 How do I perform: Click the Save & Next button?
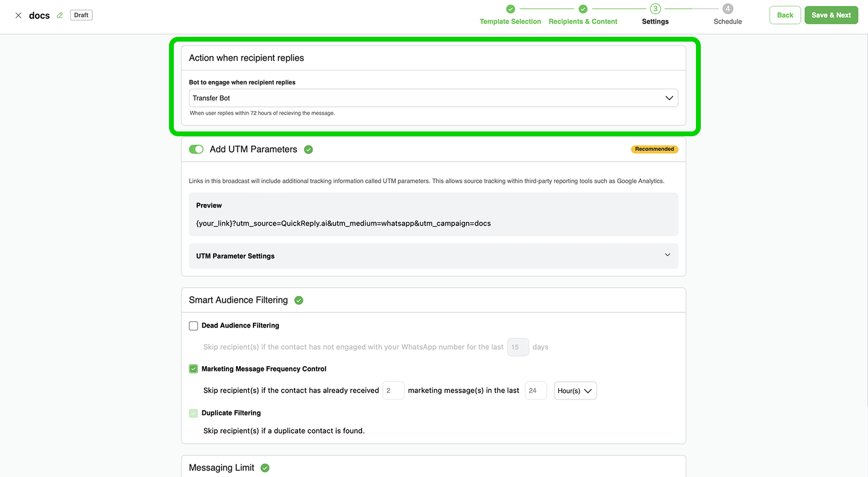[831, 15]
